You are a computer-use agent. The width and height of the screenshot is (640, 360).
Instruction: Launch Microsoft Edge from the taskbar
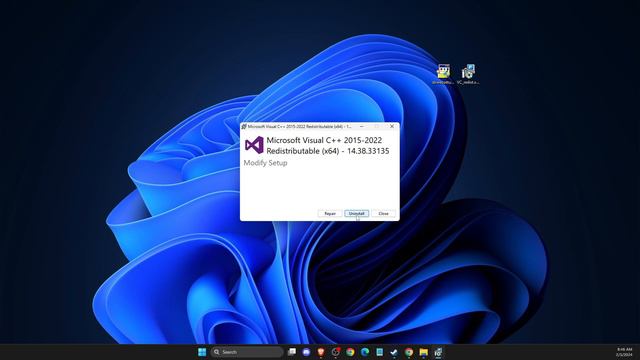pos(365,352)
